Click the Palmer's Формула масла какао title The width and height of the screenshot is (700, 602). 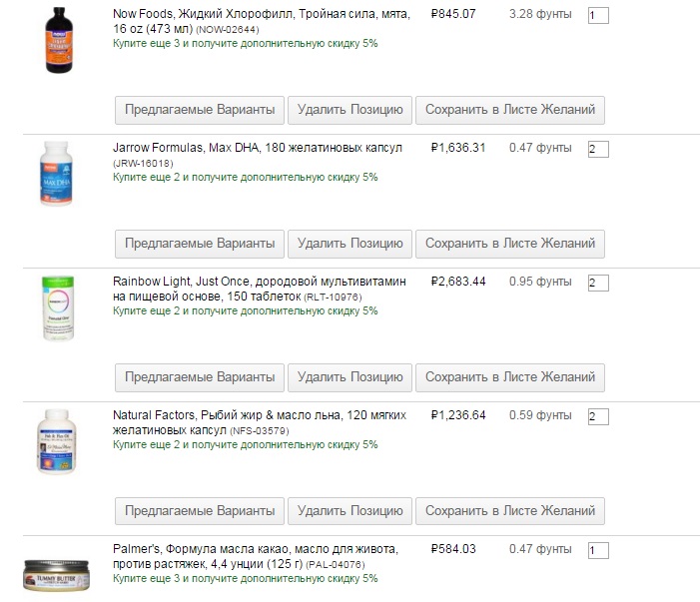point(256,549)
